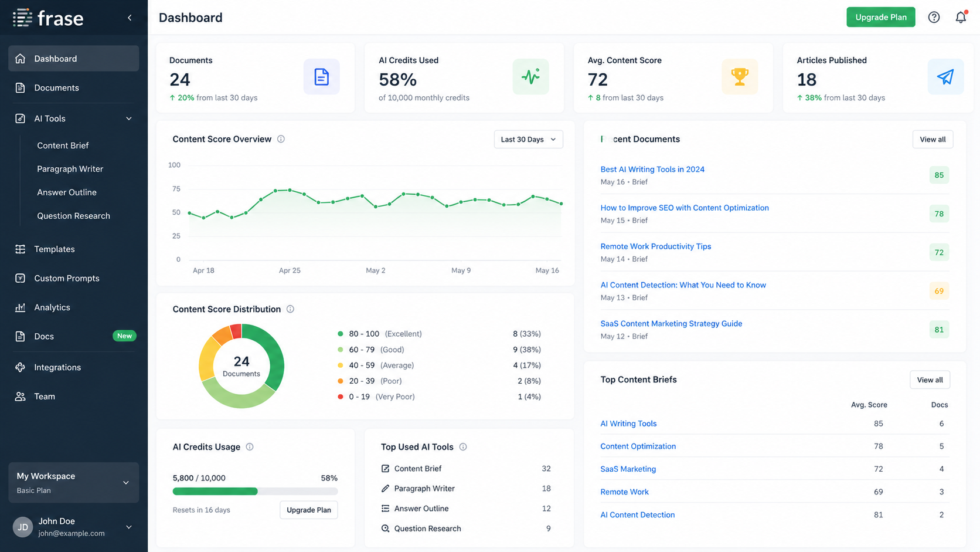This screenshot has width=980, height=552.
Task: Collapse the AI Tools menu chevron
Action: [x=129, y=118]
